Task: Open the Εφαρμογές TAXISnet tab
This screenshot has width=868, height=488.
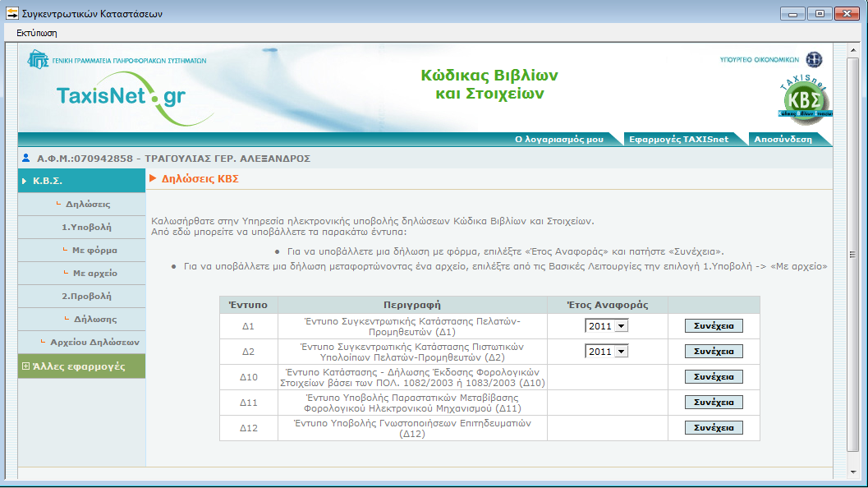Action: (678, 140)
